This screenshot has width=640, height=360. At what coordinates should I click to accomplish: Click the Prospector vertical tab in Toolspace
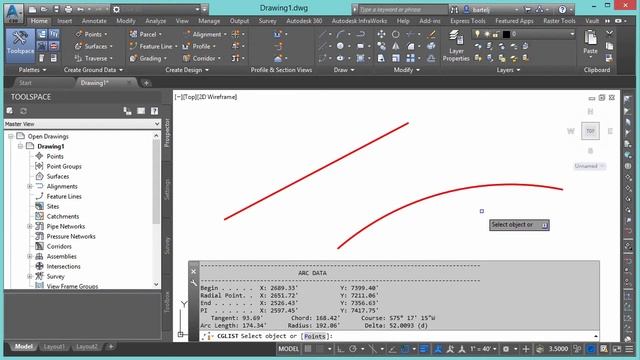[x=167, y=133]
